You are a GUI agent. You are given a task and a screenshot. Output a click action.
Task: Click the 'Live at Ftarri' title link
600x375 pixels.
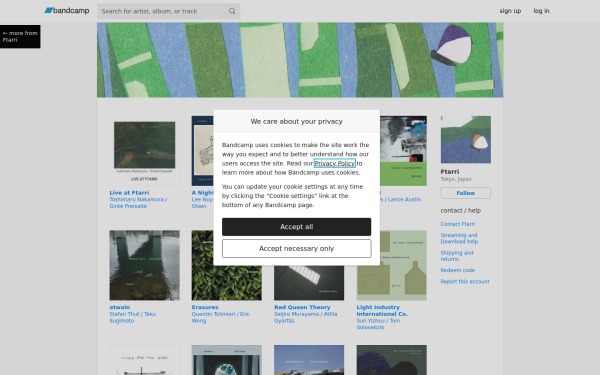click(129, 192)
